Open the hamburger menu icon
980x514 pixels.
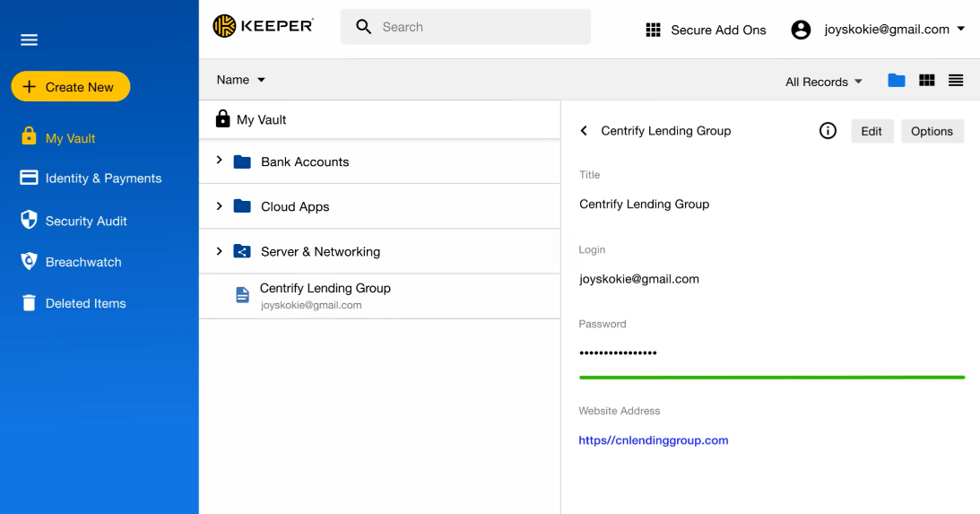click(29, 39)
